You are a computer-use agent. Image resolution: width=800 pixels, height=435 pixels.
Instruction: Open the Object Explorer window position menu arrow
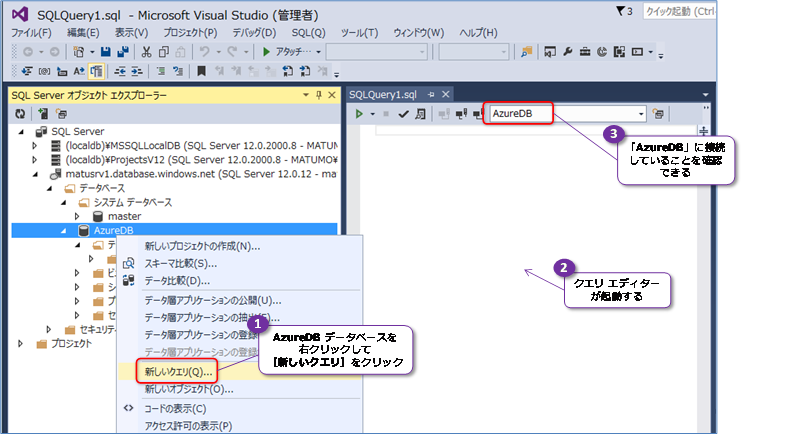(x=306, y=95)
